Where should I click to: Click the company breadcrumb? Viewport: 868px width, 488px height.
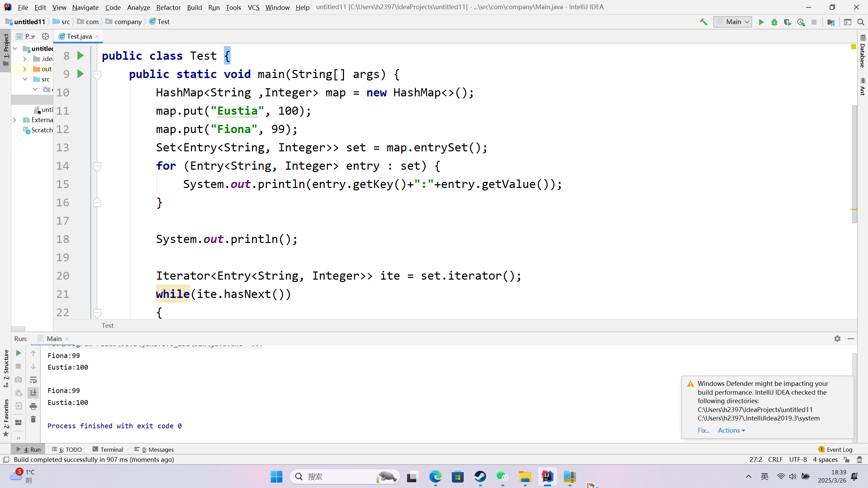124,22
